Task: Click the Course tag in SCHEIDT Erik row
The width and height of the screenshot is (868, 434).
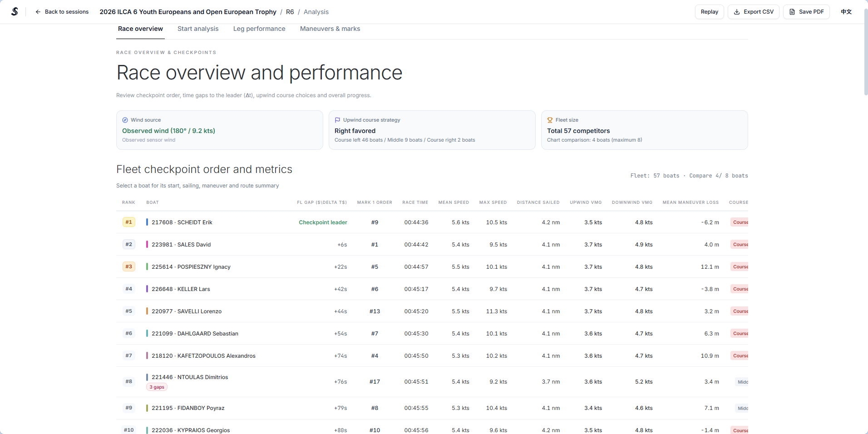Action: click(x=740, y=222)
